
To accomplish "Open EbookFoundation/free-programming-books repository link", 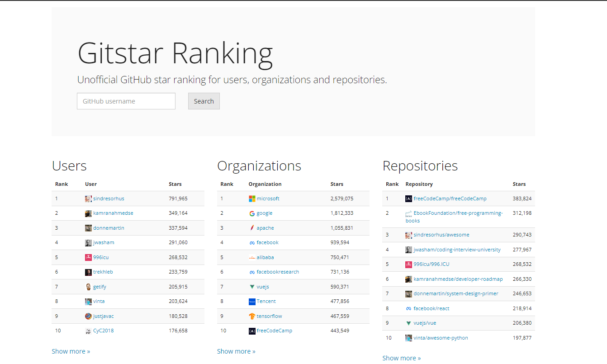I will coord(454,217).
